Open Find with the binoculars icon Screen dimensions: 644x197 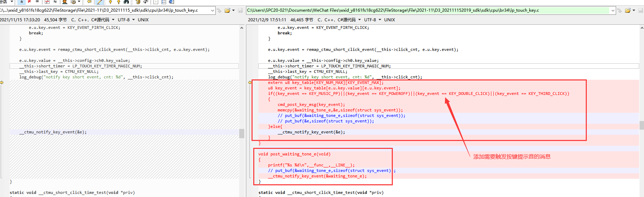pyautogui.click(x=126, y=2)
